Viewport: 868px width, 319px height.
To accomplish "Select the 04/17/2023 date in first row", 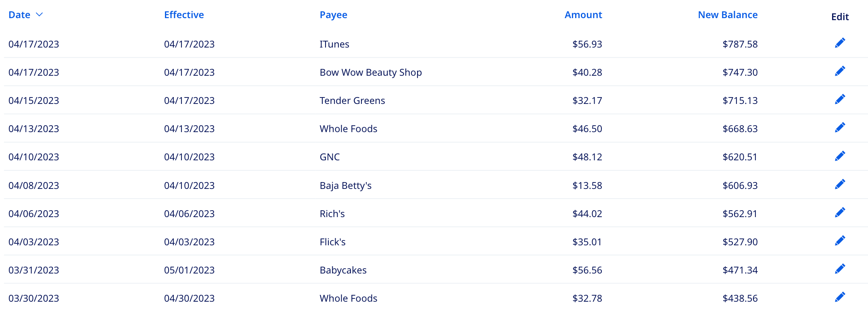I will coord(34,44).
